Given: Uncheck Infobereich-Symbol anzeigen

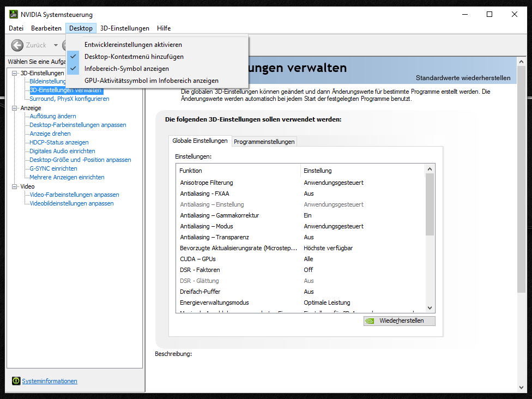Looking at the screenshot, I should point(157,69).
